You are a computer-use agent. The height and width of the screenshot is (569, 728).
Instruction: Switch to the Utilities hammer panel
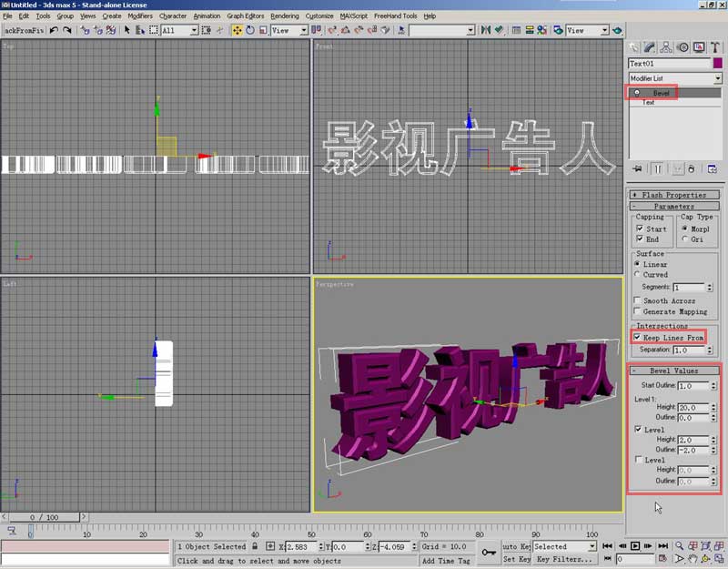715,47
